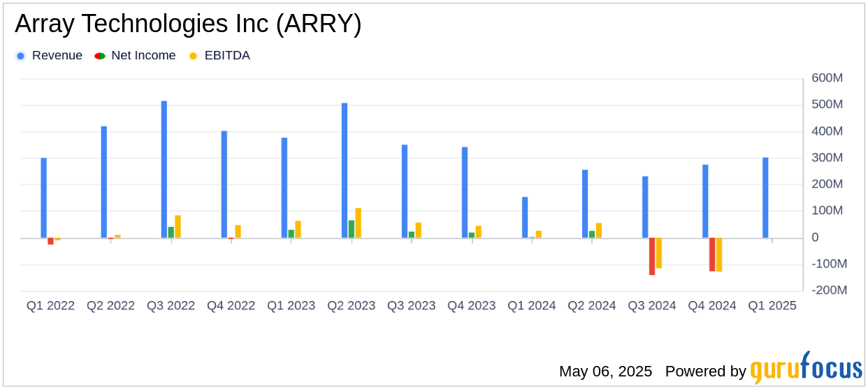Click the Q3 2024 negative EBITDA bar
The width and height of the screenshot is (868, 389).
click(x=658, y=253)
